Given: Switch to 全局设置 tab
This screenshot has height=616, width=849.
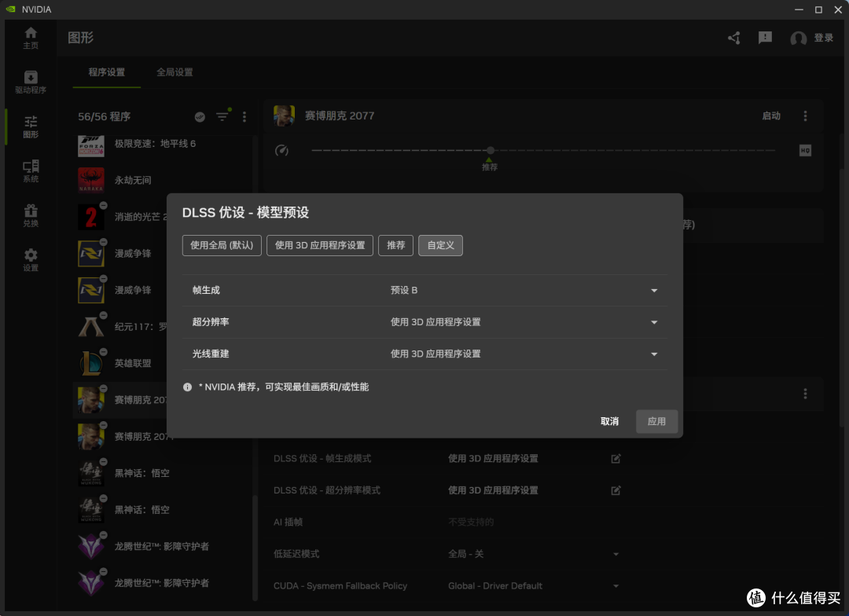Looking at the screenshot, I should (175, 72).
